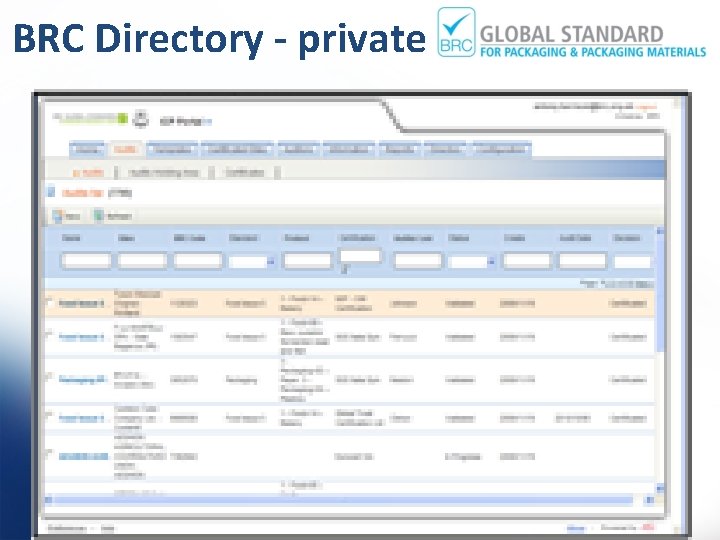This screenshot has height=540, width=720.
Task: Tick the checkbox on the fourth table row
Action: point(49,416)
